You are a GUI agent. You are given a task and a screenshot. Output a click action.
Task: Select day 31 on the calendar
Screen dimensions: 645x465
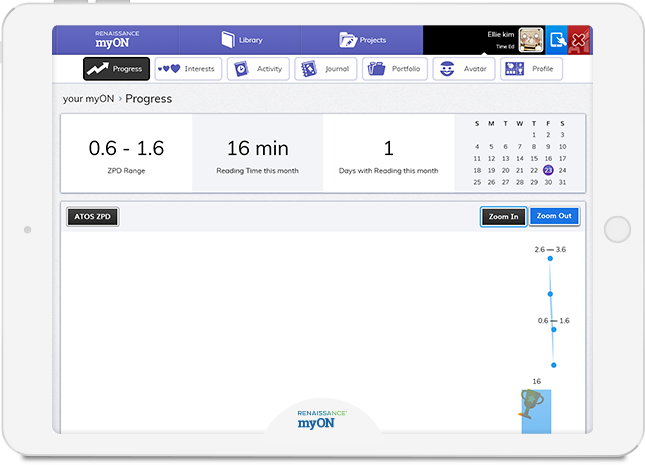pos(562,182)
